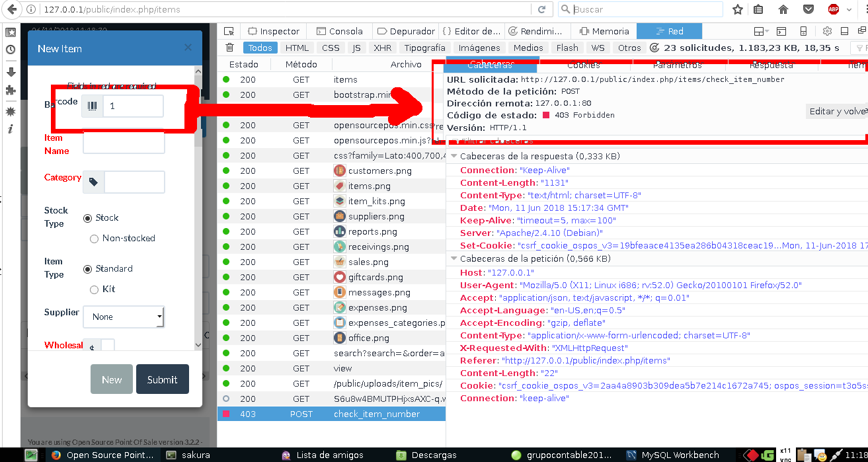Focus the Category input field

coord(134,182)
